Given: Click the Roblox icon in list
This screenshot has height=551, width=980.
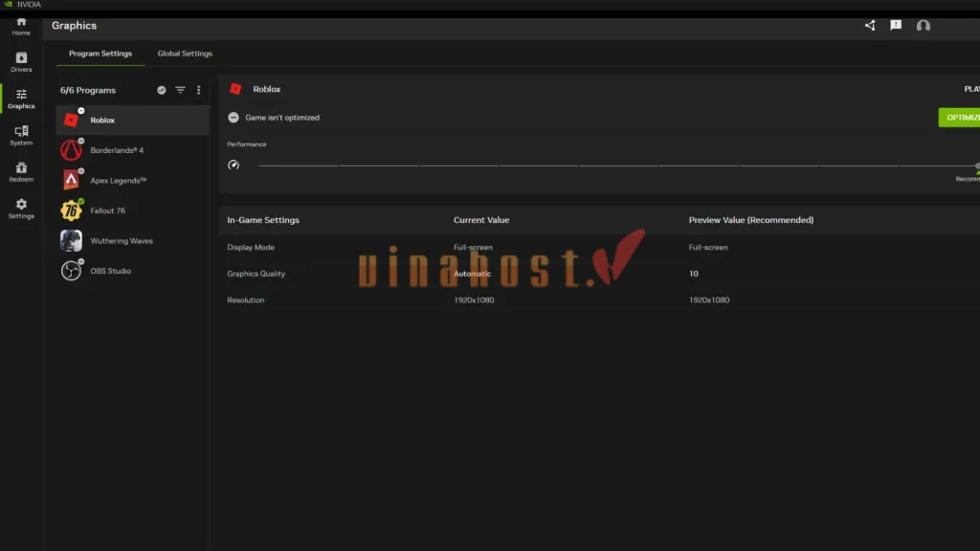Looking at the screenshot, I should pos(71,120).
